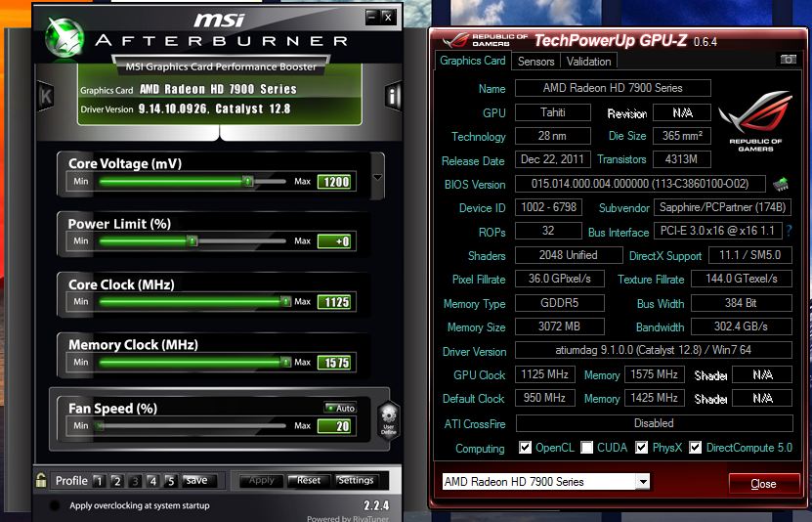Click the BIOS Version field

640,184
